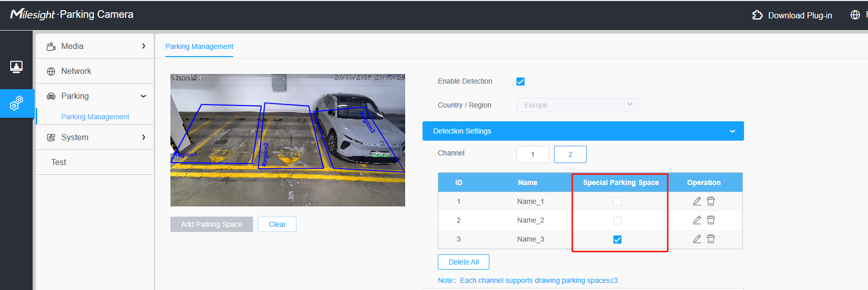Click the Region3 label on the car
The width and height of the screenshot is (868, 290).
[x=367, y=122]
